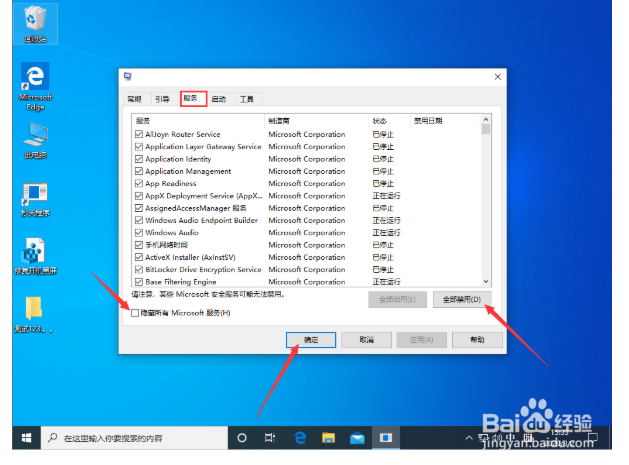Open the Recycle Bin desktop icon
This screenshot has width=629, height=465.
35,23
